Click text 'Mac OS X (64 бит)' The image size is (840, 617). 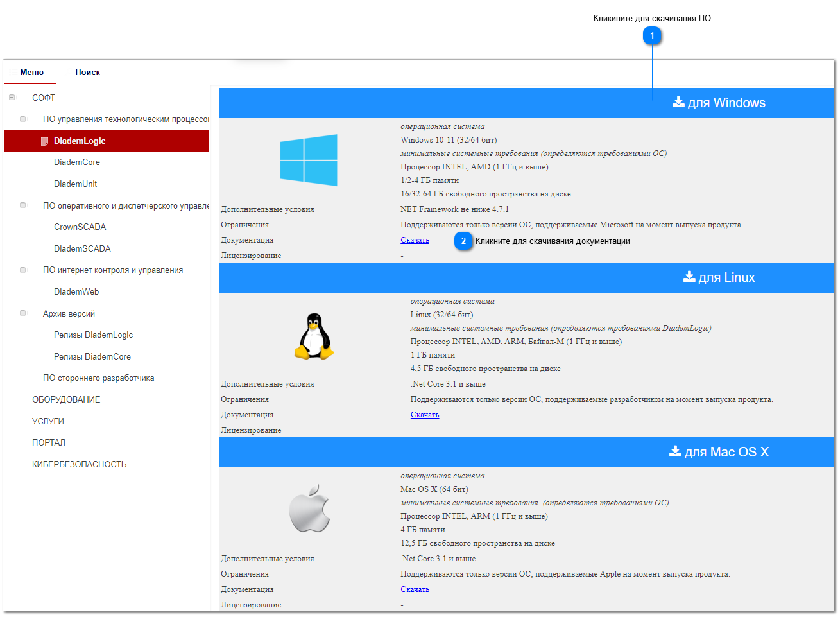click(434, 489)
